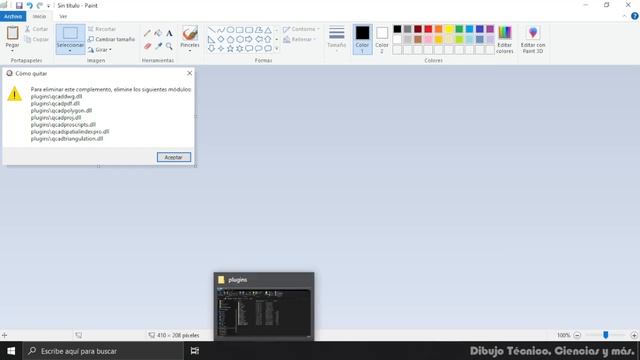Viewport: 640px width, 360px height.
Task: Choose the Down arrow shape
Action: [x=211, y=49]
